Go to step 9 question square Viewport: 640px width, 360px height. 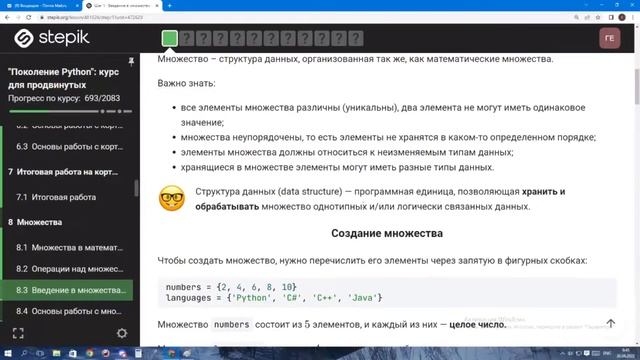pos(305,38)
